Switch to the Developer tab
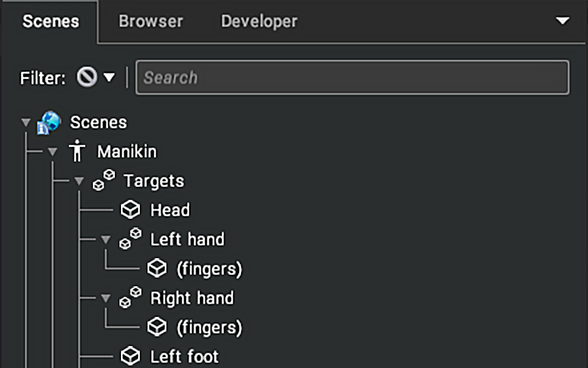This screenshot has height=368, width=588. pos(259,21)
